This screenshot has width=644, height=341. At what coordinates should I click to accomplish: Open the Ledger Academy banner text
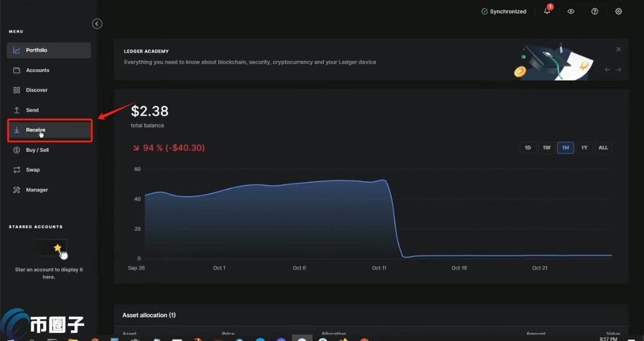(250, 63)
